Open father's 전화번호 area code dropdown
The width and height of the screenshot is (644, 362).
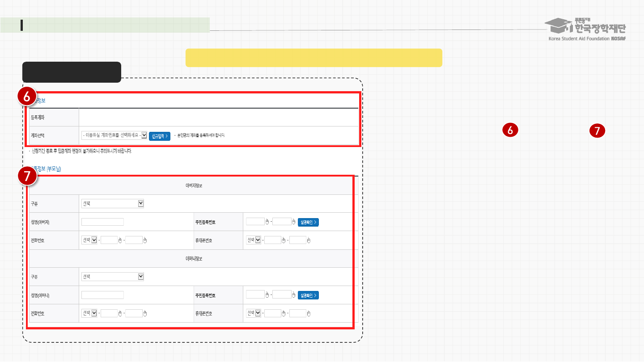click(89, 240)
